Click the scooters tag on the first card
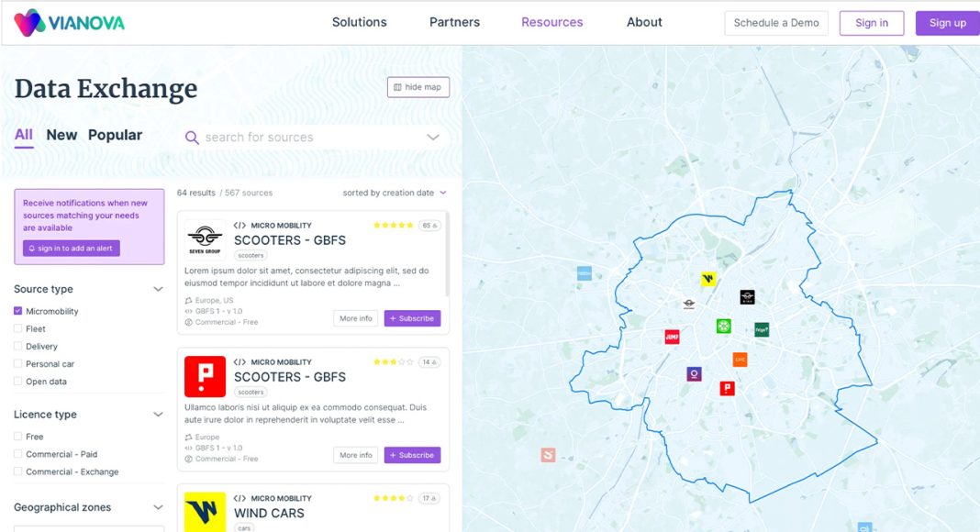Viewport: 980px width, 532px height. click(251, 255)
